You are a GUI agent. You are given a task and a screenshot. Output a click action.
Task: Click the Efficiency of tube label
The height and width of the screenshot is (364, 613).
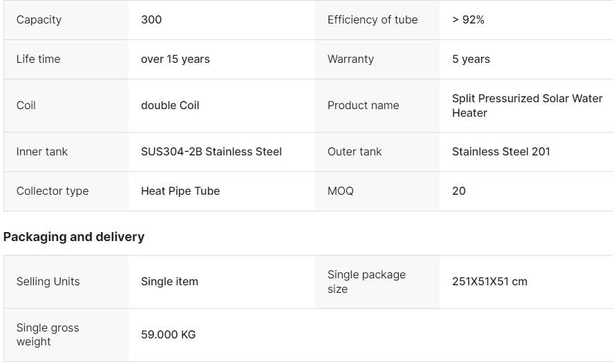(x=372, y=20)
